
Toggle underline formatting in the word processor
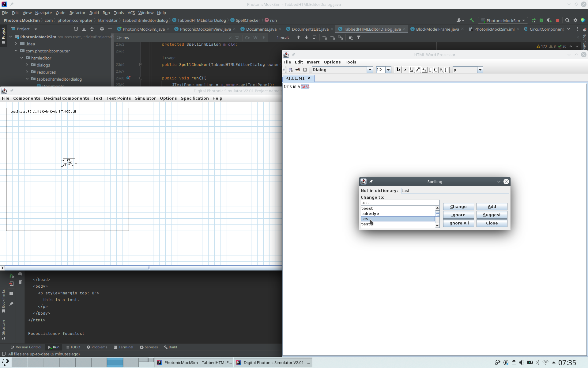pyautogui.click(x=412, y=70)
